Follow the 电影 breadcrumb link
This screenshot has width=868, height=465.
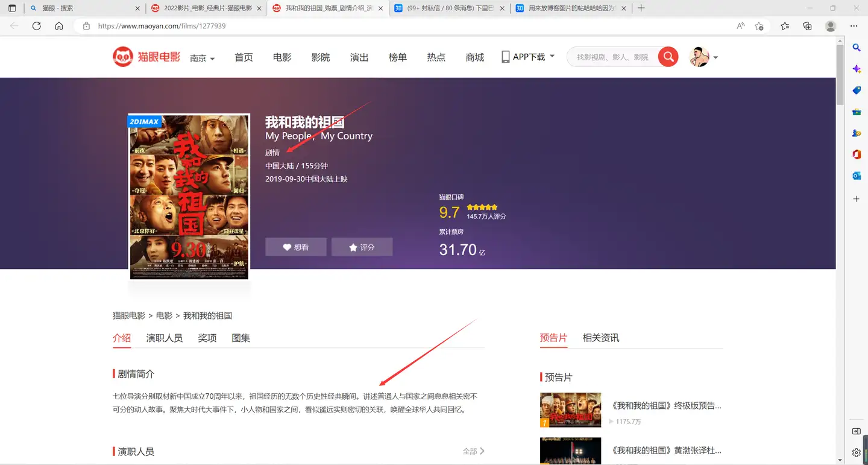(164, 315)
